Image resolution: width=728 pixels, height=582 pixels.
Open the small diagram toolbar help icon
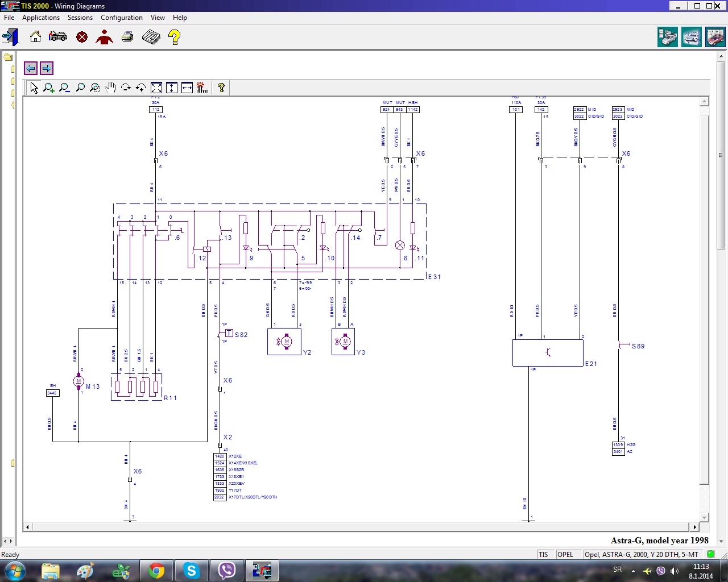pyautogui.click(x=221, y=88)
